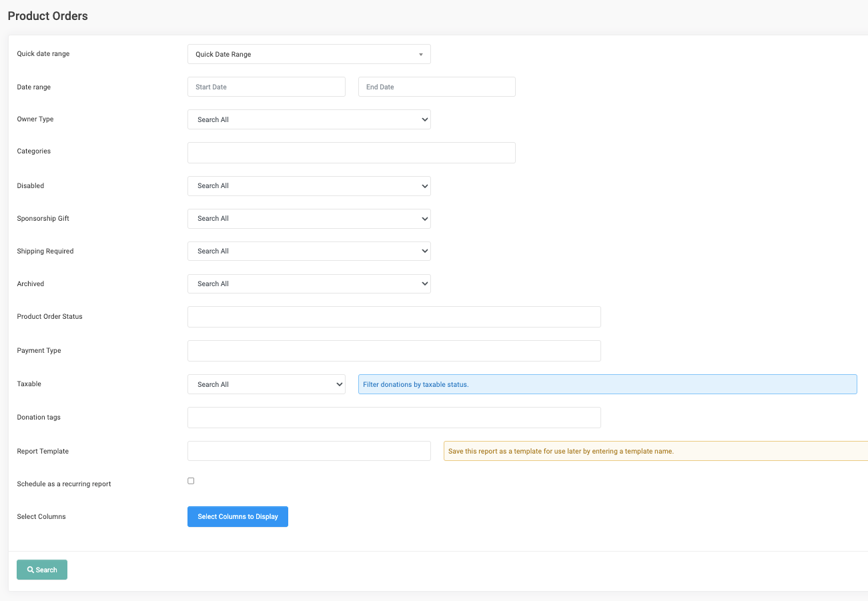Open the Quick Date Range selector

pos(308,54)
